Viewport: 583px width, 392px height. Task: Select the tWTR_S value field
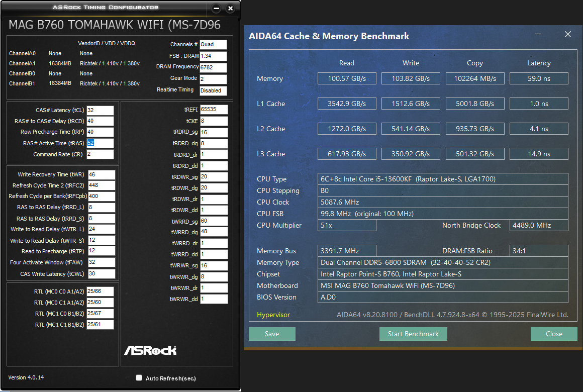[x=102, y=240]
